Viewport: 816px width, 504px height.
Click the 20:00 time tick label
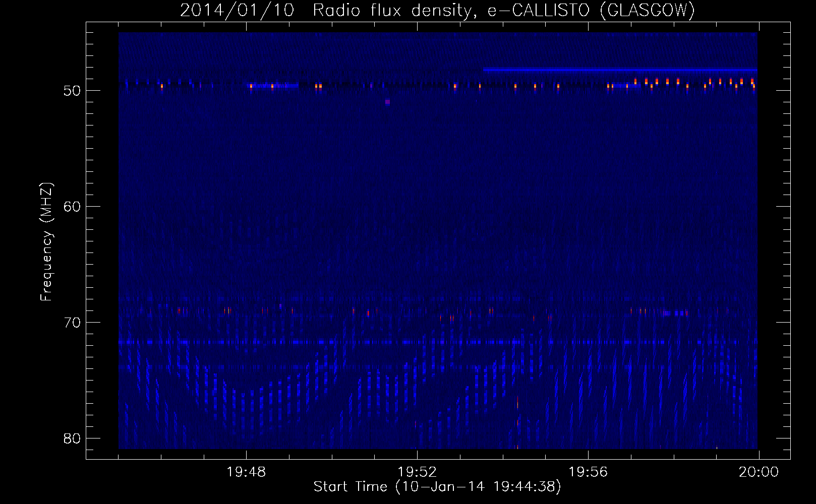tap(759, 472)
